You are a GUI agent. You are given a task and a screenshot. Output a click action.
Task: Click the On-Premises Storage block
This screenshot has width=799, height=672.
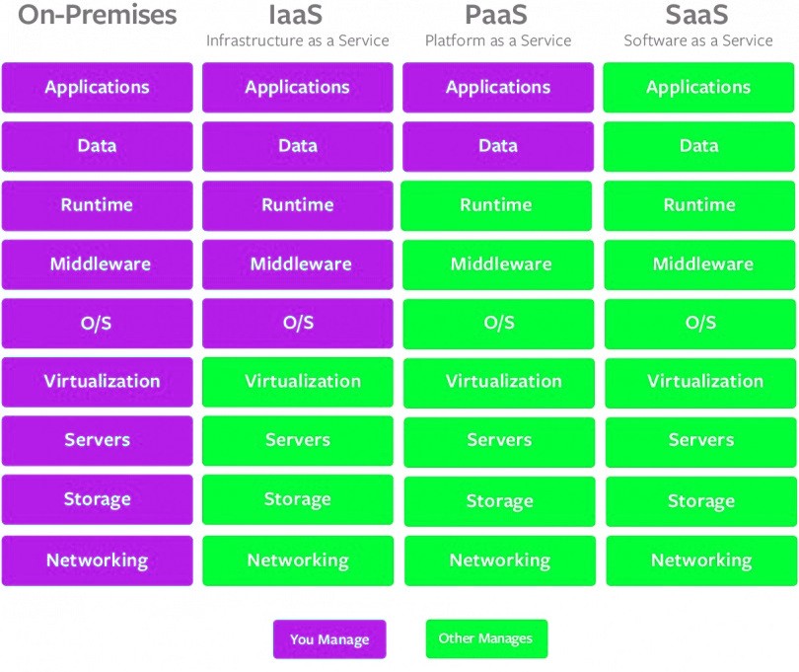[x=97, y=500]
